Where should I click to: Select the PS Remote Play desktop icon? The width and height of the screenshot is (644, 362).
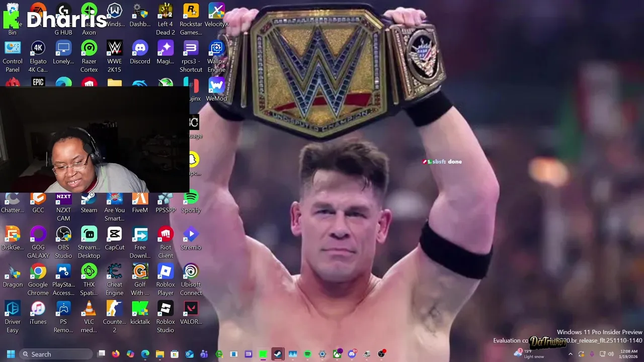click(63, 317)
